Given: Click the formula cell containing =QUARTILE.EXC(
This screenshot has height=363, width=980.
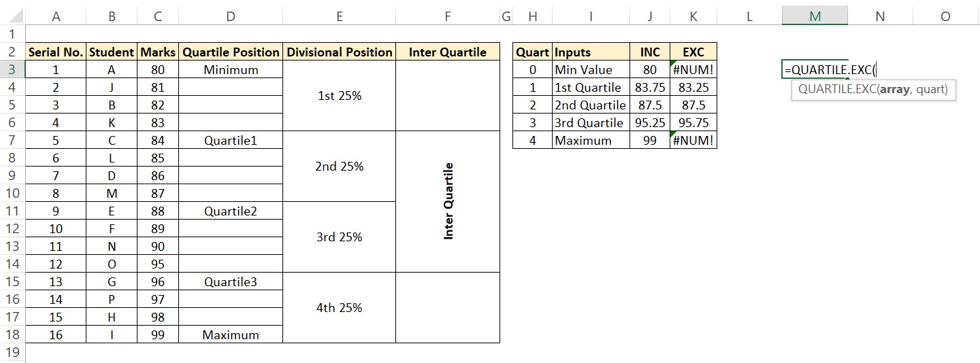Looking at the screenshot, I should click(815, 69).
